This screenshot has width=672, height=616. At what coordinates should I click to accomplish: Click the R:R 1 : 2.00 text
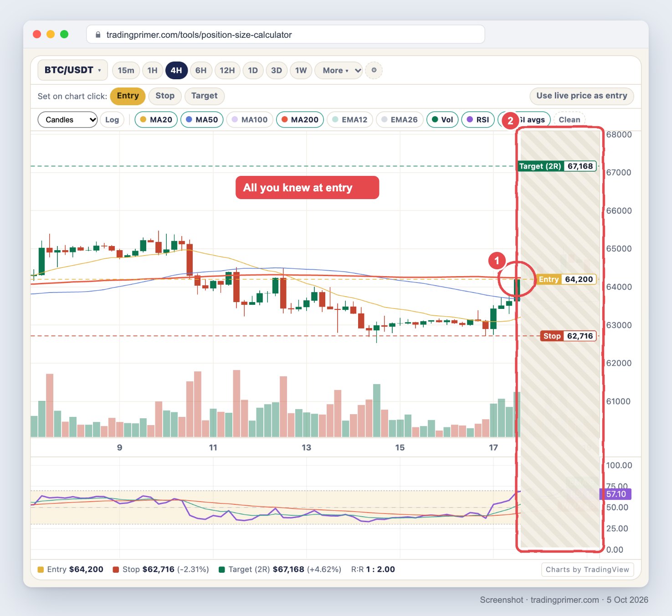coord(373,570)
